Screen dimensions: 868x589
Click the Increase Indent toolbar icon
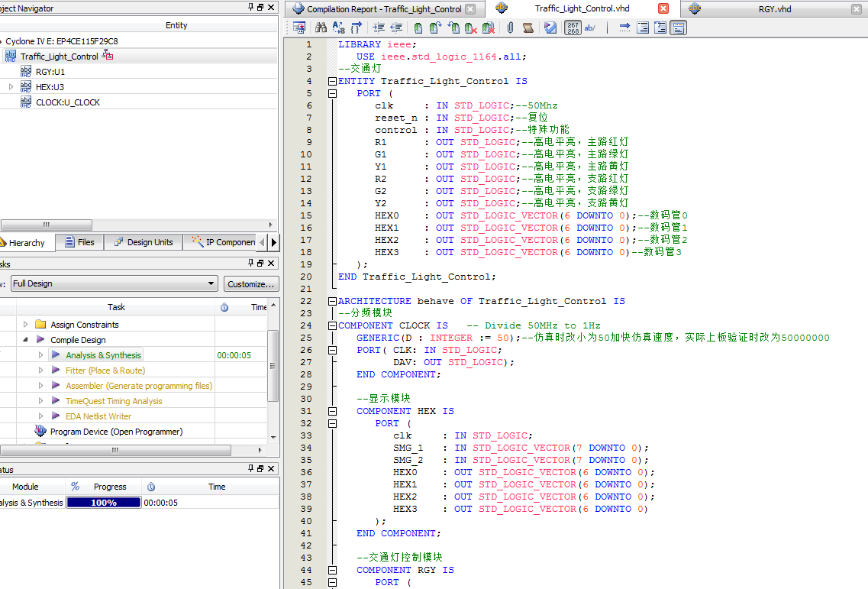click(377, 28)
